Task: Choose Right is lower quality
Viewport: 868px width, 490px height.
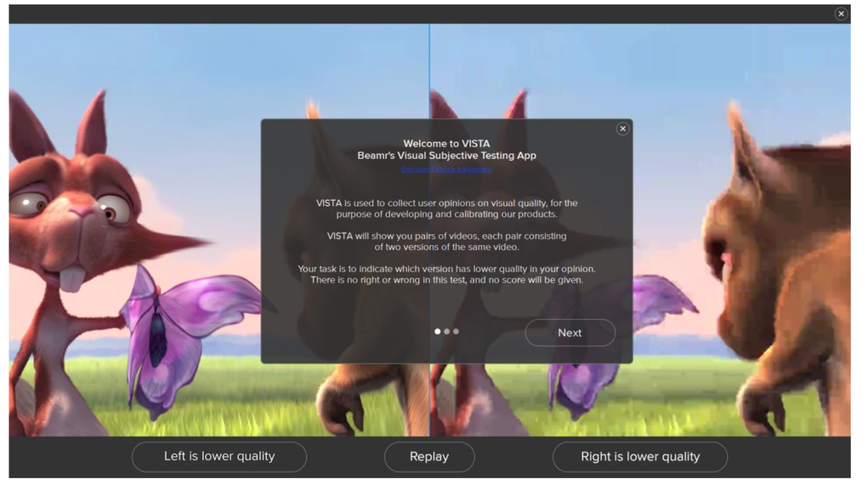Action: point(640,457)
